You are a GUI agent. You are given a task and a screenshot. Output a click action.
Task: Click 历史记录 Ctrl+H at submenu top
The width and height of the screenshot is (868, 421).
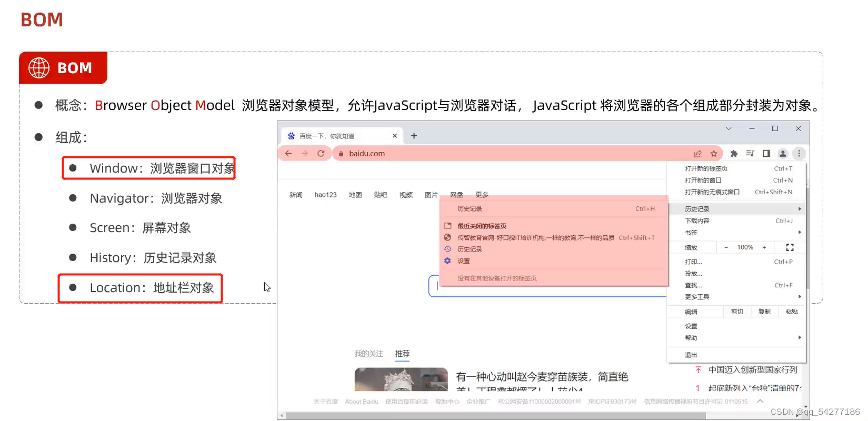[554, 209]
